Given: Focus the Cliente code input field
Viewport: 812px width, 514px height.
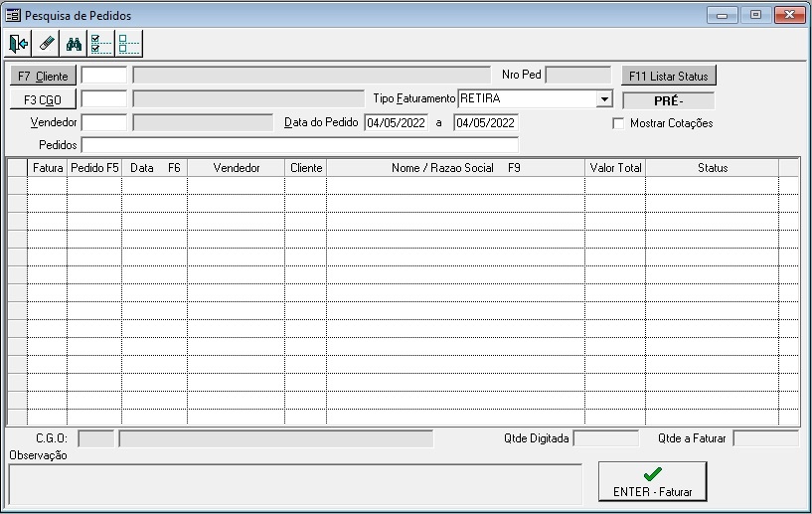Looking at the screenshot, I should pyautogui.click(x=104, y=76).
